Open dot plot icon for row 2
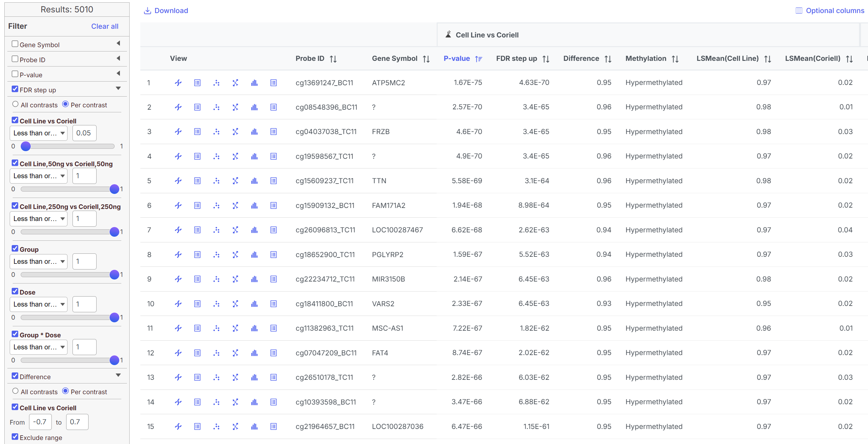Viewport: 868px width, 444px height. point(216,107)
